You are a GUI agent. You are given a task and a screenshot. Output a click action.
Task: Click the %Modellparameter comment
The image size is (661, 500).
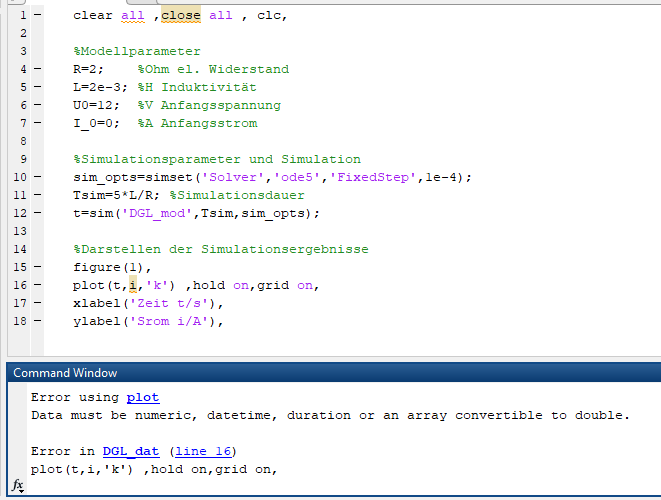pyautogui.click(x=137, y=52)
